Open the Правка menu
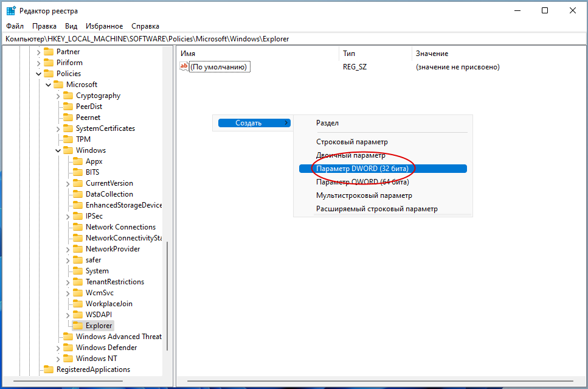The image size is (588, 389). 44,26
